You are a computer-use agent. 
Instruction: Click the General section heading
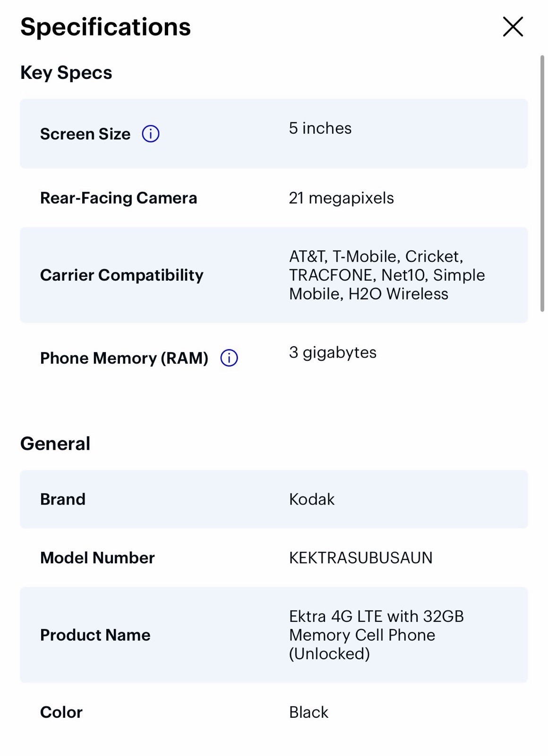55,443
